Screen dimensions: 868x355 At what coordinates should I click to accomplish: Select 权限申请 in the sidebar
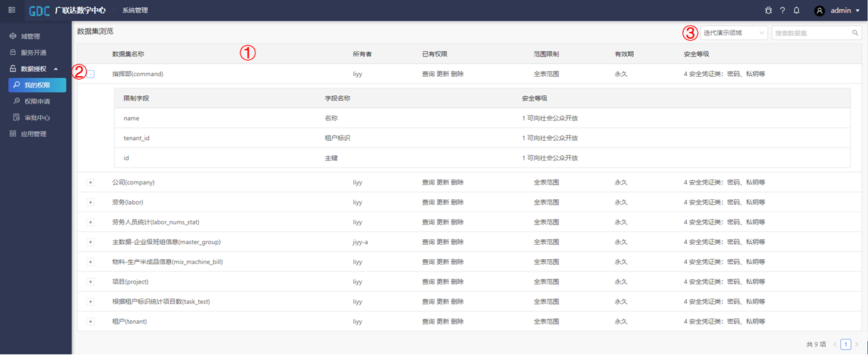coord(37,101)
